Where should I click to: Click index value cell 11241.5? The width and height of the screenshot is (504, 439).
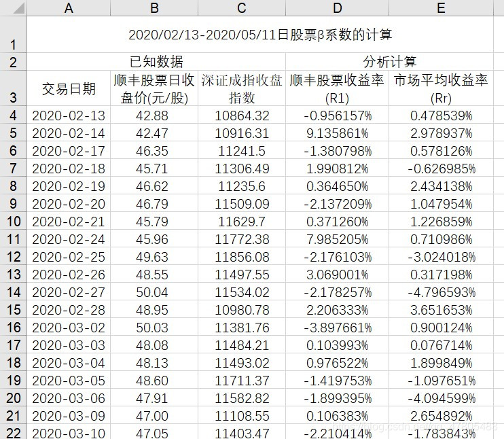click(x=241, y=150)
